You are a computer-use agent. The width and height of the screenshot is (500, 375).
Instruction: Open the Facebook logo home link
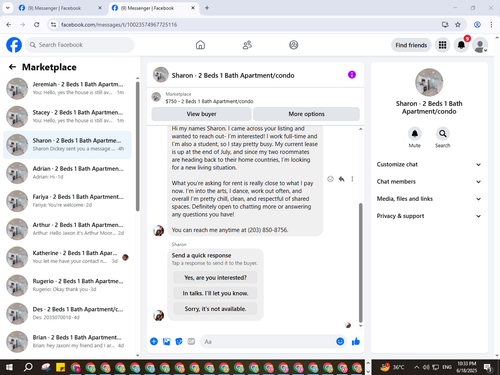pos(14,45)
